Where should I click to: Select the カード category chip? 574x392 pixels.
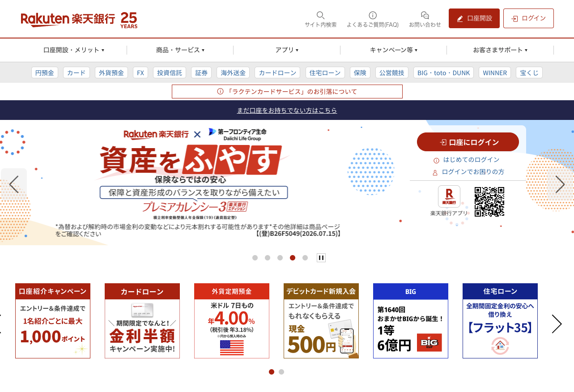click(77, 72)
